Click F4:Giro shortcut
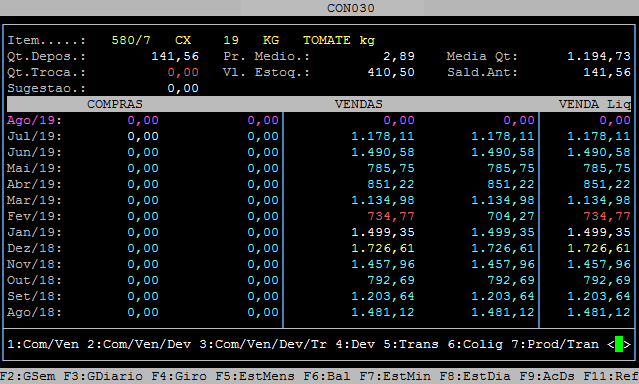Screen dimensions: 639x384 tap(179, 376)
